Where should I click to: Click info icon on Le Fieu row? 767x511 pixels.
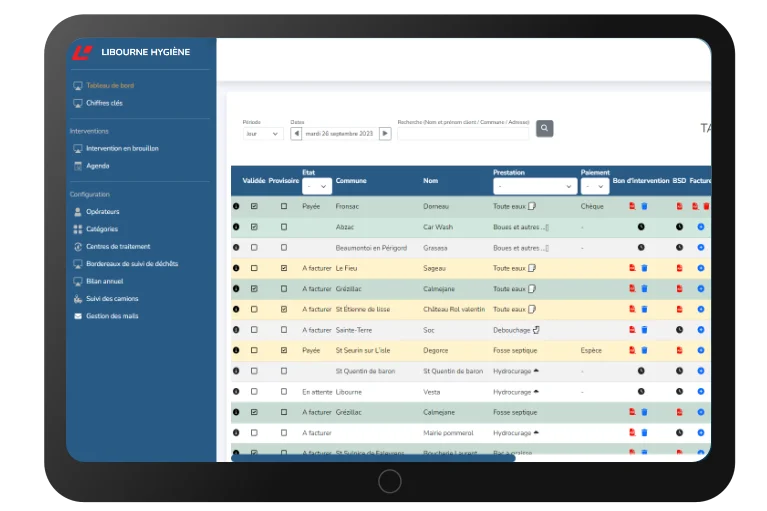[236, 268]
